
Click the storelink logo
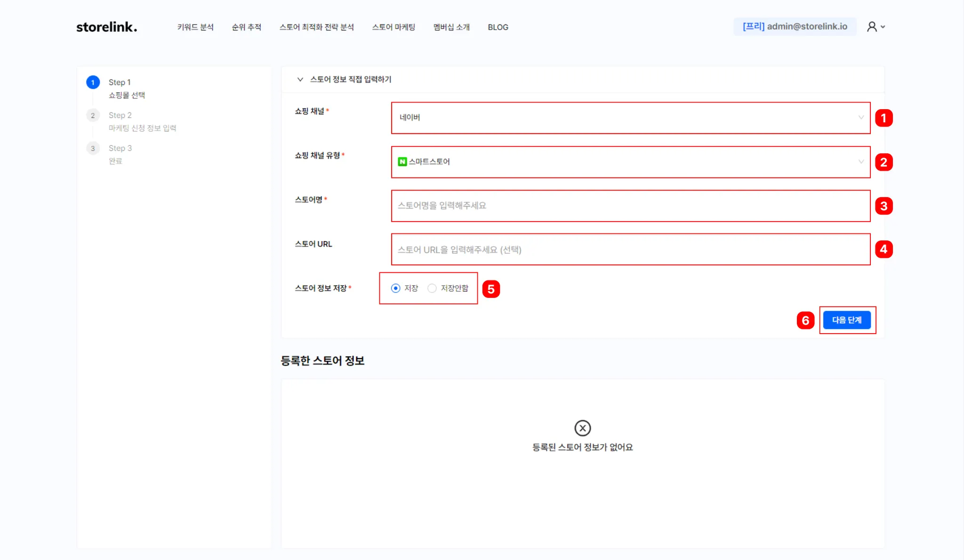pos(107,27)
